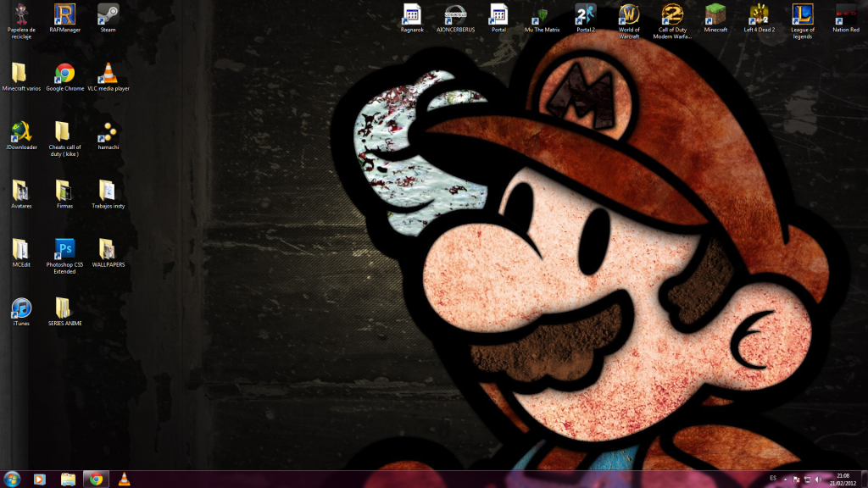This screenshot has width=868, height=488.
Task: Select the Portal 2 desktop shortcut
Action: [586, 14]
